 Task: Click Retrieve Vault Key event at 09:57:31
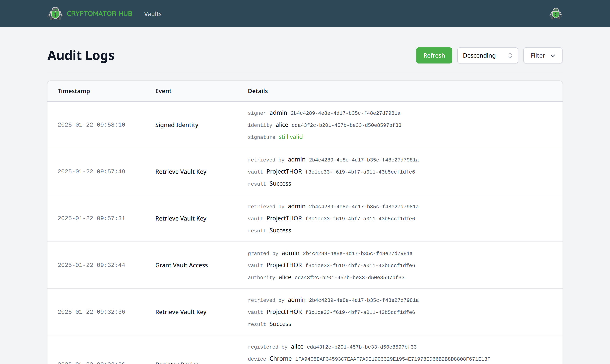181,219
